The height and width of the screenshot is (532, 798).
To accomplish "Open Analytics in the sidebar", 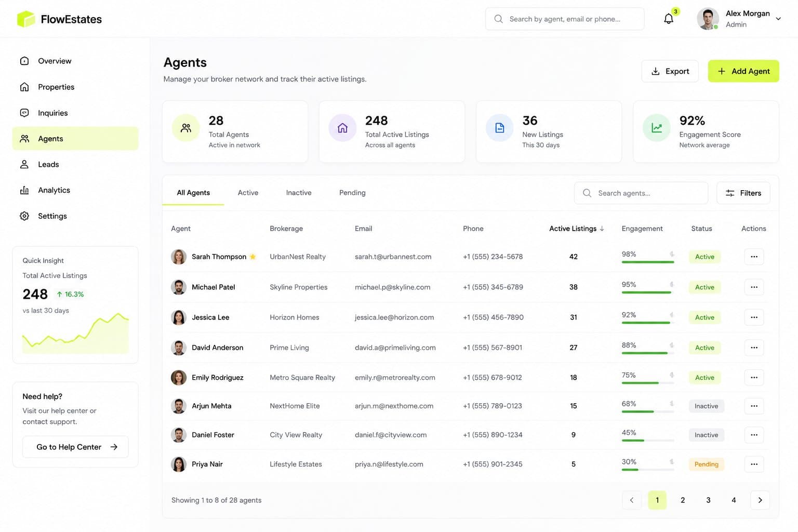I will tap(75, 190).
